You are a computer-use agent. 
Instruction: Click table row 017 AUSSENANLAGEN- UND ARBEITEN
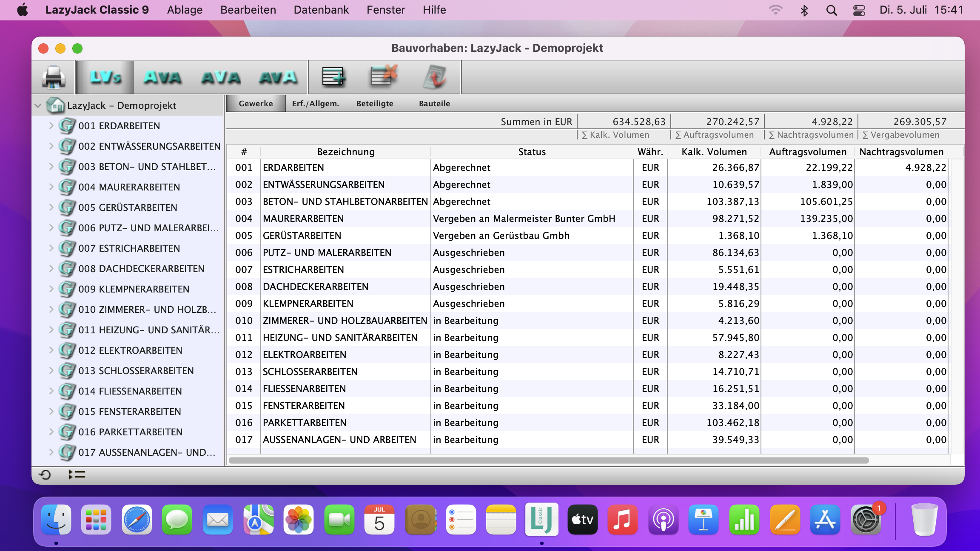pyautogui.click(x=589, y=440)
